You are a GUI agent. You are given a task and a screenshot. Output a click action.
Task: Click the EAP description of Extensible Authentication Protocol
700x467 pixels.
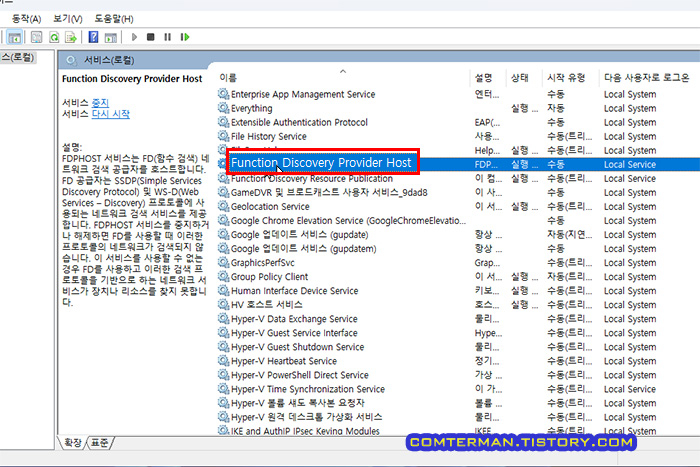(487, 122)
